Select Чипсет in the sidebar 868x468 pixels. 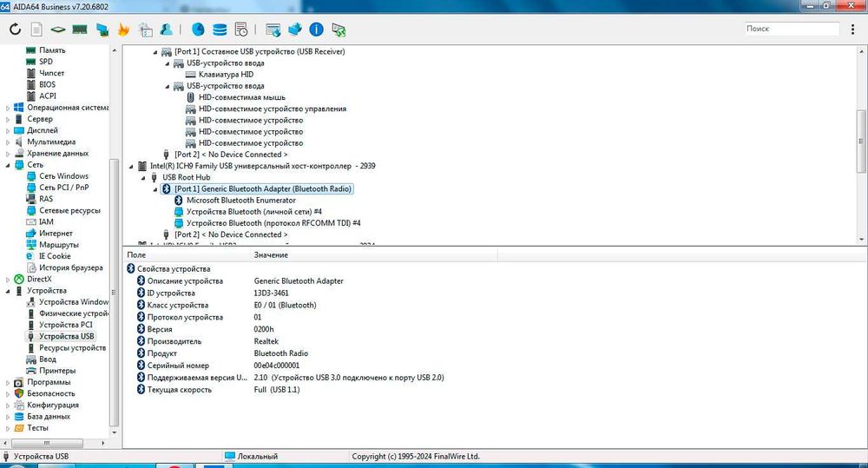pyautogui.click(x=51, y=73)
